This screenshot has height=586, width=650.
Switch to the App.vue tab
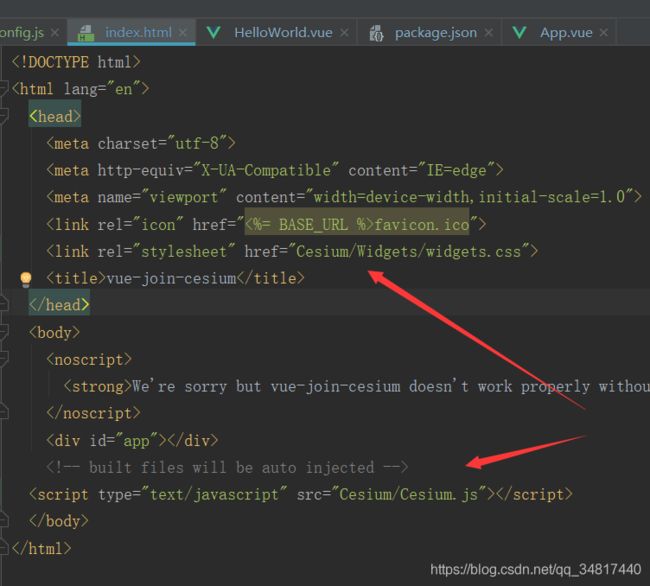566,32
